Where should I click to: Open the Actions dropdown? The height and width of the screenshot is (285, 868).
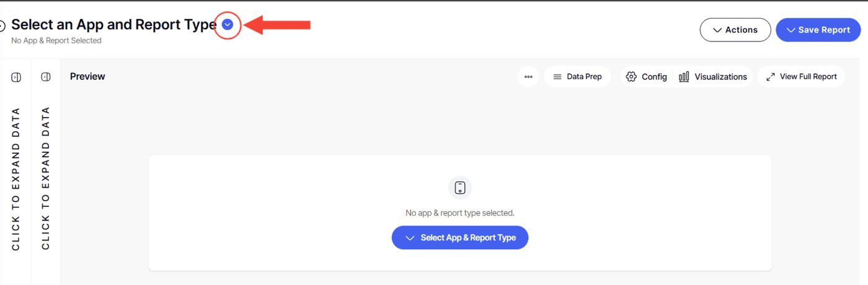point(735,30)
